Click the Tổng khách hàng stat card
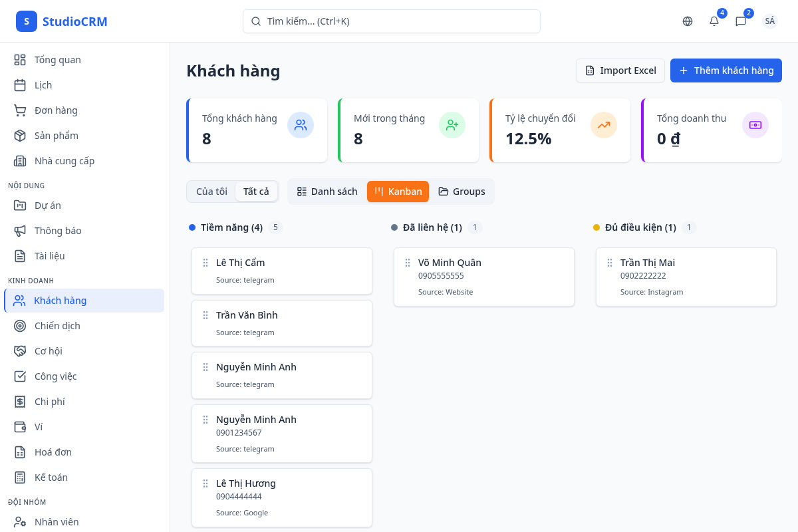The height and width of the screenshot is (532, 798). tap(257, 130)
